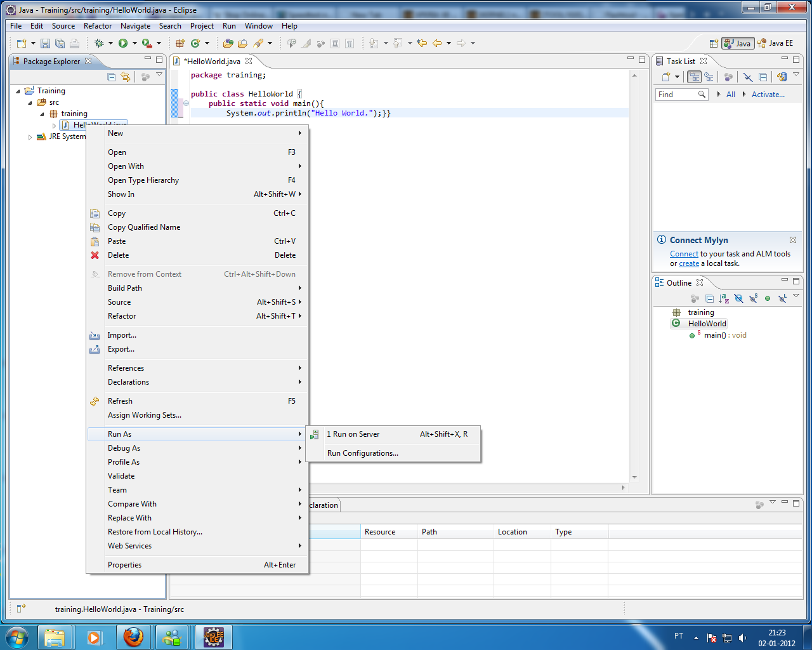Screen dimensions: 812x650
Task: Click the New file toolbar icon
Action: [22, 43]
